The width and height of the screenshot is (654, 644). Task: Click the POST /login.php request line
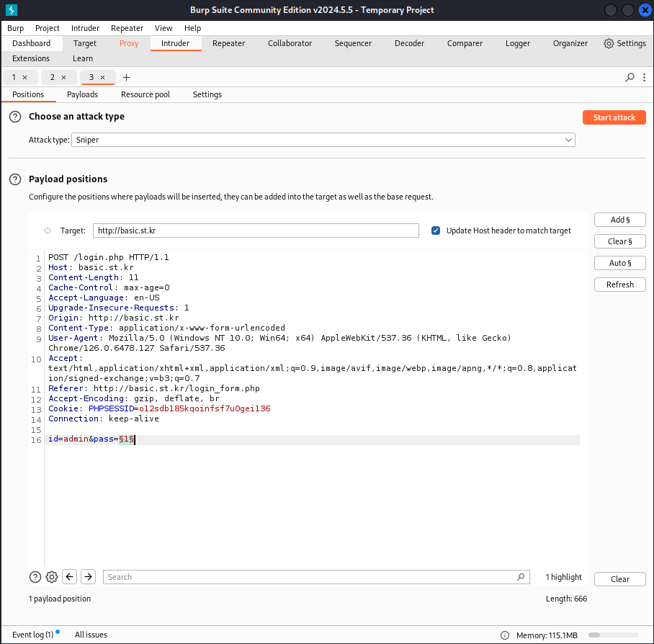109,257
